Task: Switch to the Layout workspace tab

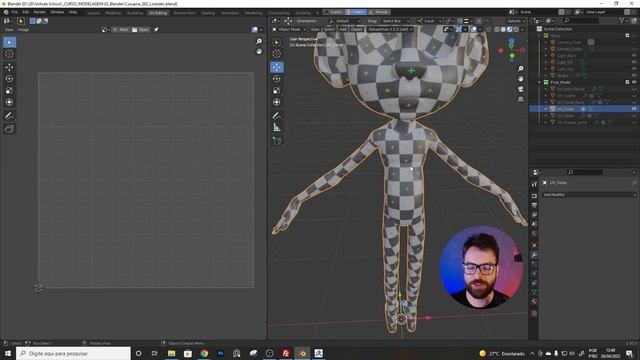Action: click(93, 13)
